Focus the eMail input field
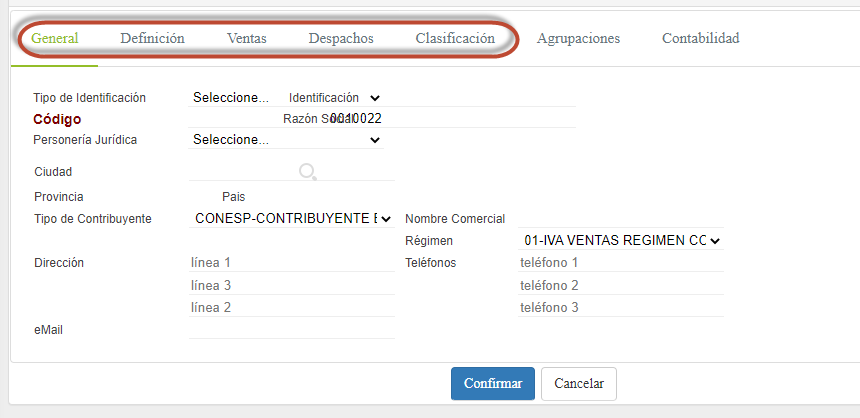The height and width of the screenshot is (418, 860). click(x=291, y=329)
